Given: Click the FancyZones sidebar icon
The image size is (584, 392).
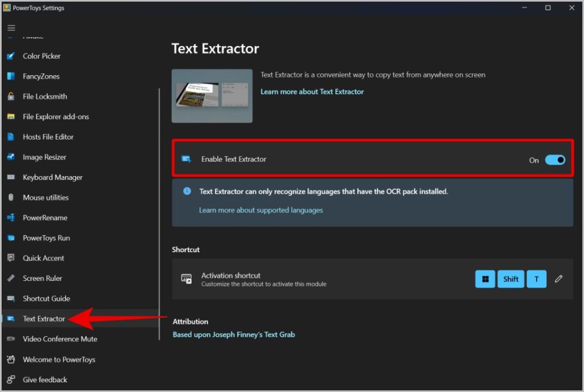Looking at the screenshot, I should [11, 76].
